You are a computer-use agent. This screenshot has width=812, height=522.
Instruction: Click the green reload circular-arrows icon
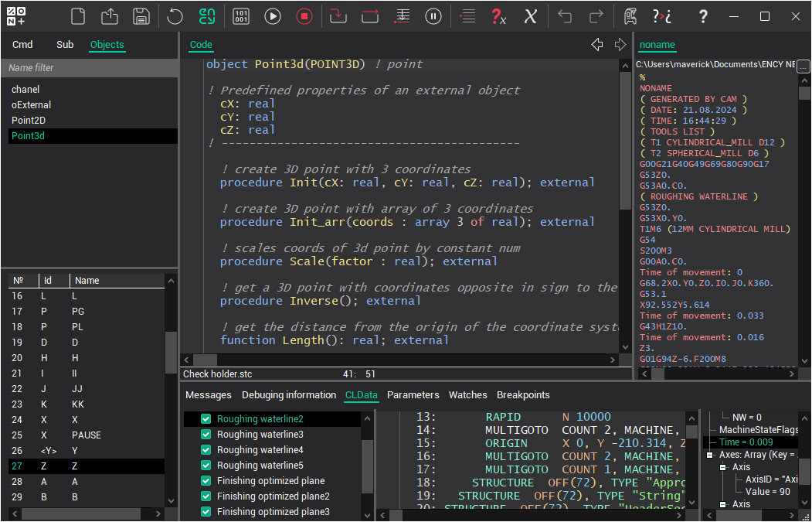(x=206, y=16)
